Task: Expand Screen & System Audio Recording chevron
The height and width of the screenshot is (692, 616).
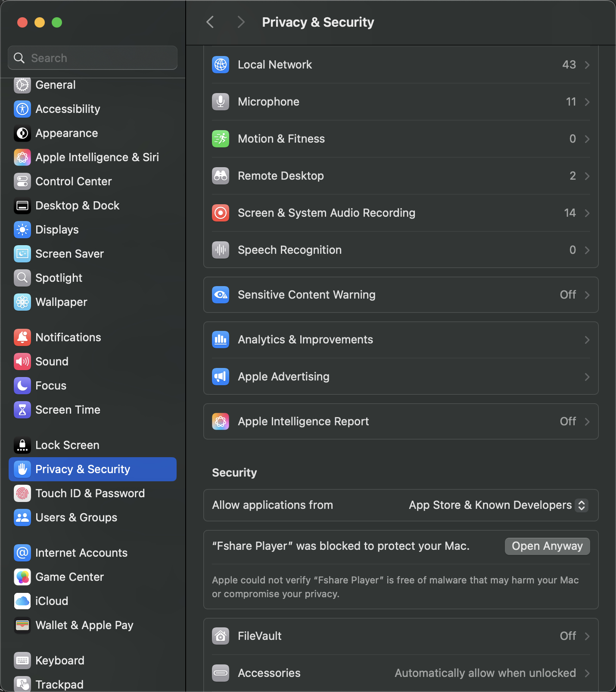Action: 587,213
